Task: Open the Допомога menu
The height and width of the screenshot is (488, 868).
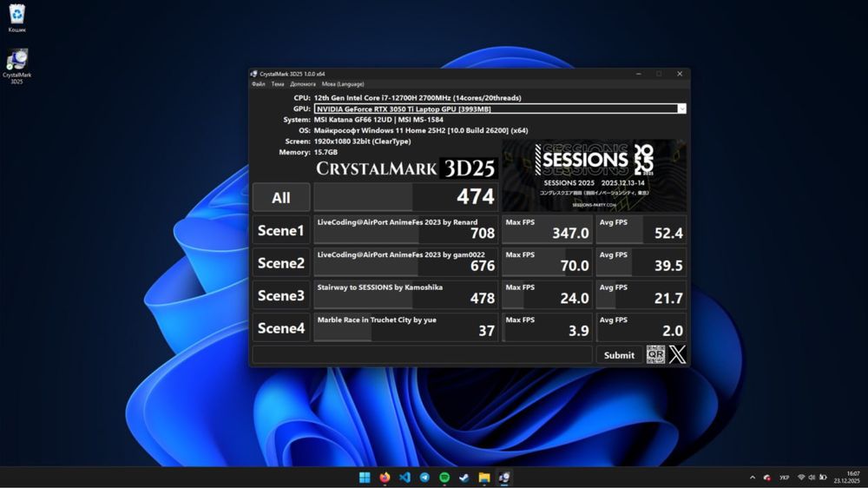Action: 303,84
